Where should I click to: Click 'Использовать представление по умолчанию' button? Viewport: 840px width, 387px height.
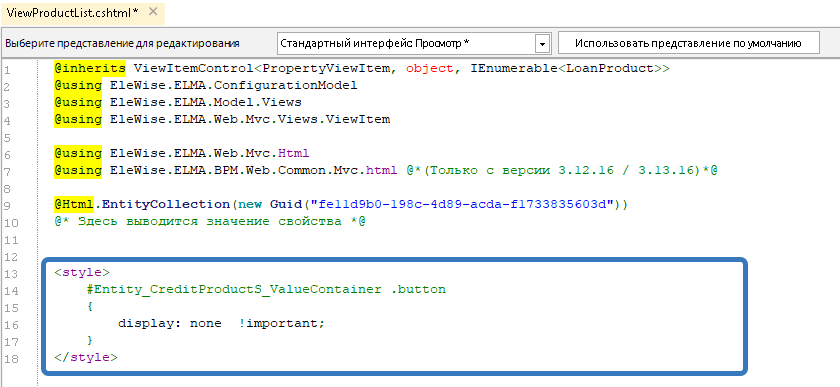(688, 43)
